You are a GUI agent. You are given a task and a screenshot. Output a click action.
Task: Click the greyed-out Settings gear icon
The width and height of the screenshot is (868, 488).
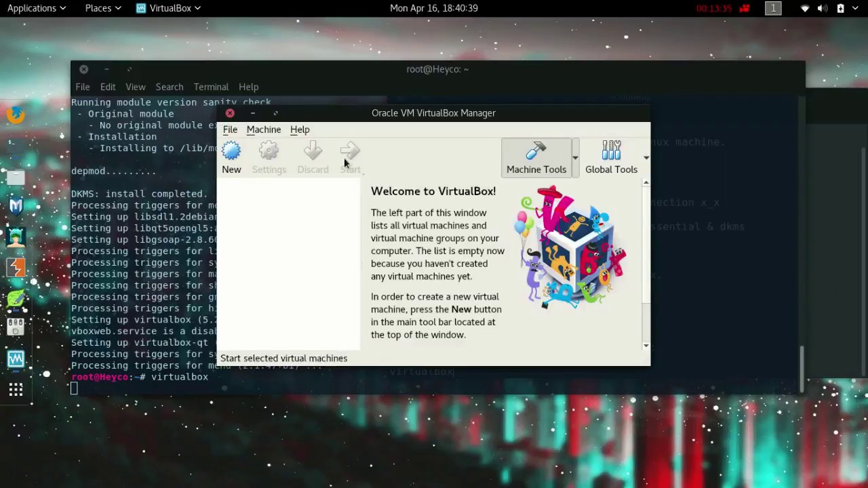point(269,151)
